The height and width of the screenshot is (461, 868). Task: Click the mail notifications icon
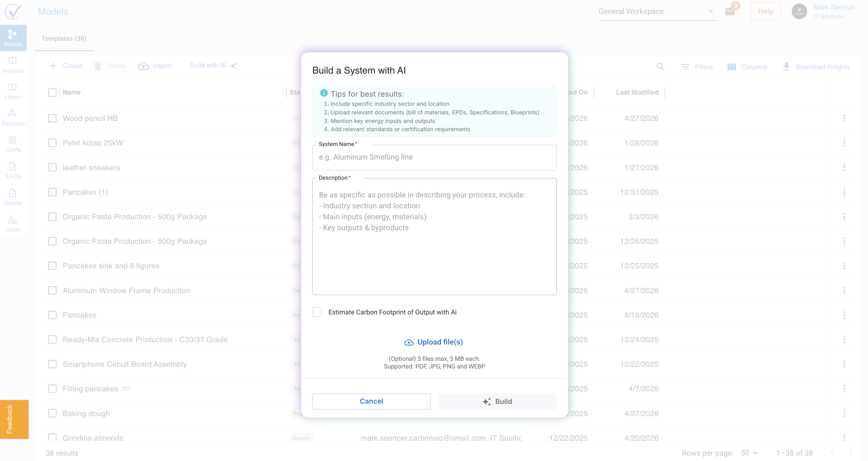click(730, 12)
